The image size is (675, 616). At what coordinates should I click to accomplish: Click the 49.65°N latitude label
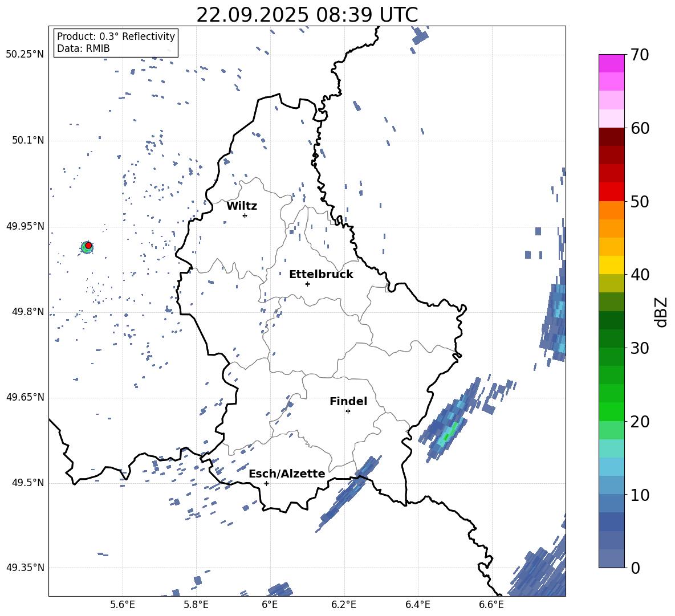(x=25, y=397)
